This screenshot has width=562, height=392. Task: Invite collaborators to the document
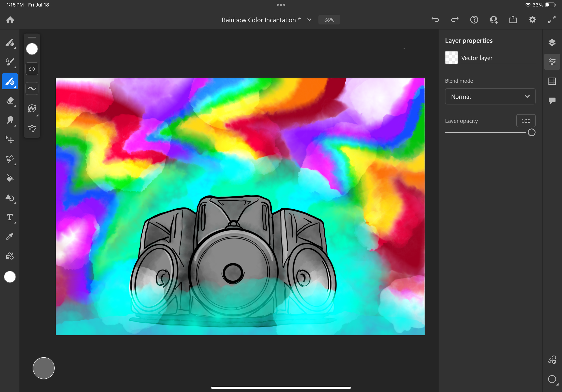click(494, 20)
